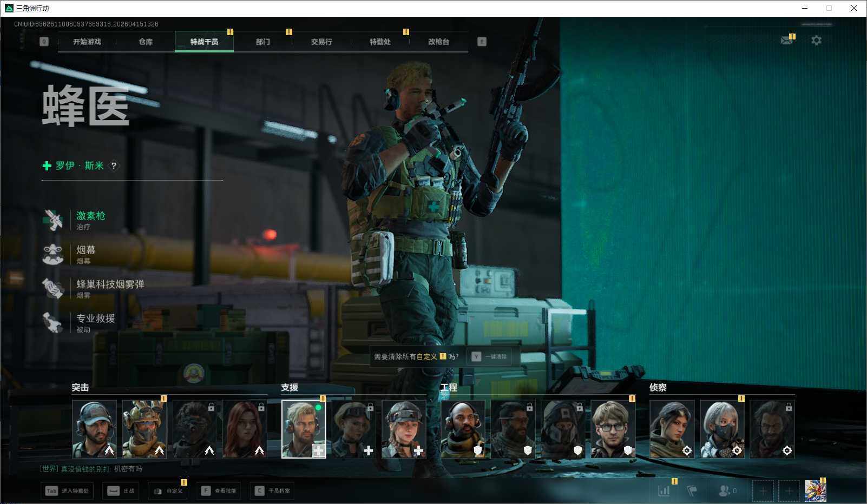Maximize the 三角洲行动 window
Screen dimensions: 867x504
coord(829,8)
